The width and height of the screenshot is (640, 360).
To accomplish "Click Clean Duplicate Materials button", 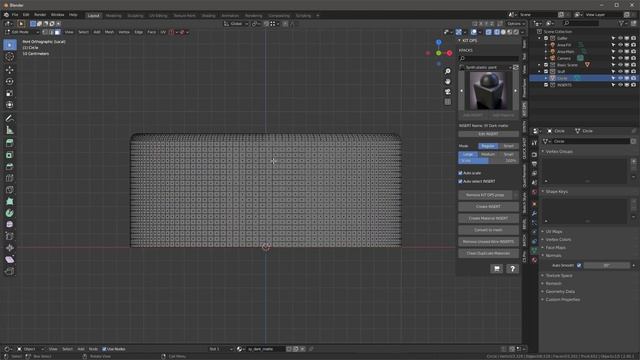I will click(x=488, y=253).
